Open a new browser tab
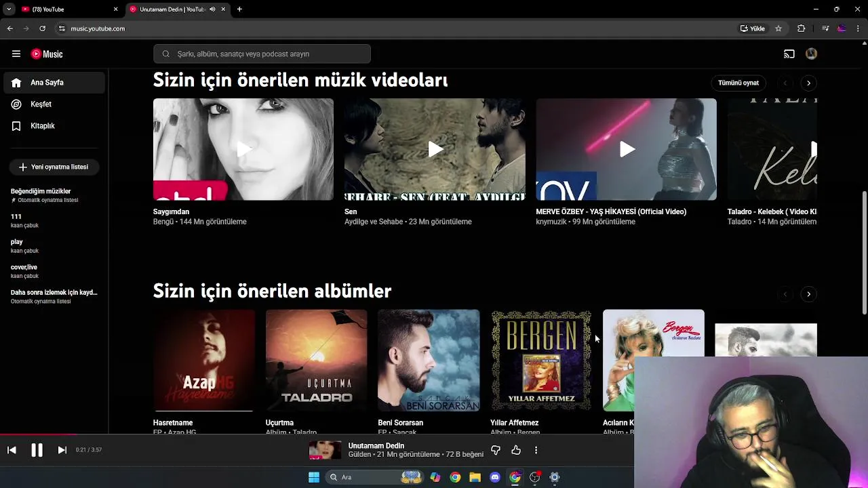Screen dimensions: 868x488 [239, 9]
